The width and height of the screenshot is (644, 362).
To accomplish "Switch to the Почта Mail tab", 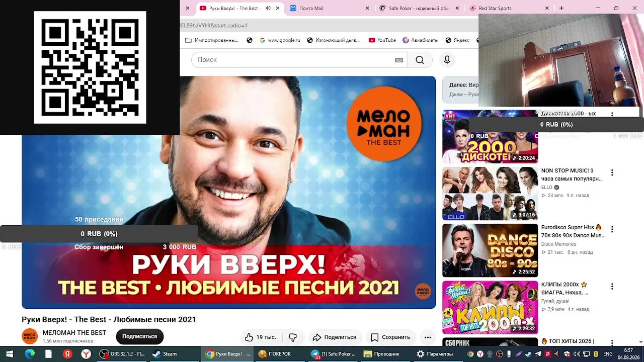I will pos(329,8).
